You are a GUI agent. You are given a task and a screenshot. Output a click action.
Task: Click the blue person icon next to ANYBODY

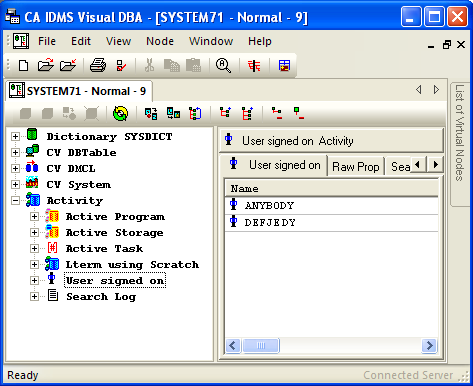234,205
